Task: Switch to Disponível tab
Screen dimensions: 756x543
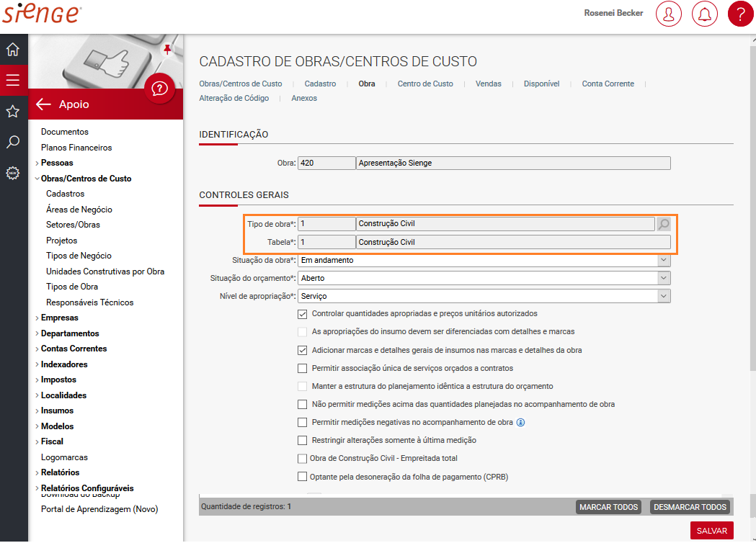Action: pos(541,84)
